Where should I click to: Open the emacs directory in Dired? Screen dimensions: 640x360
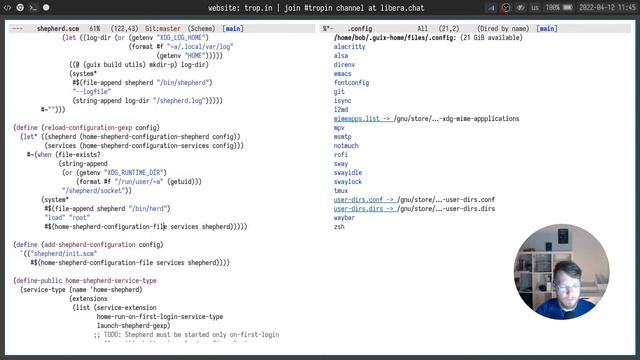[342, 73]
